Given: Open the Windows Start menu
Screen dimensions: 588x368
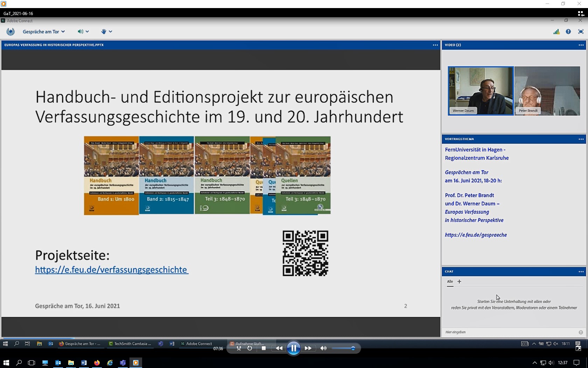Looking at the screenshot, I should coord(6,363).
